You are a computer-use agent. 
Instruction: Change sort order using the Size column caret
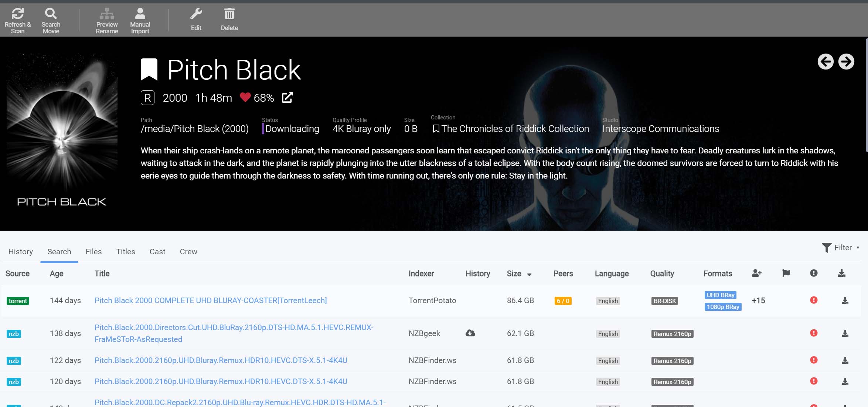pyautogui.click(x=529, y=274)
